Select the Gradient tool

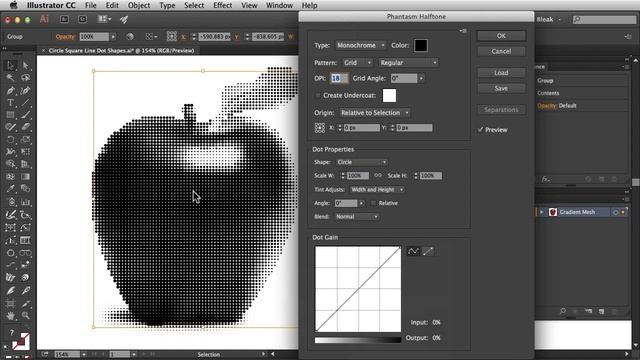pyautogui.click(x=25, y=177)
